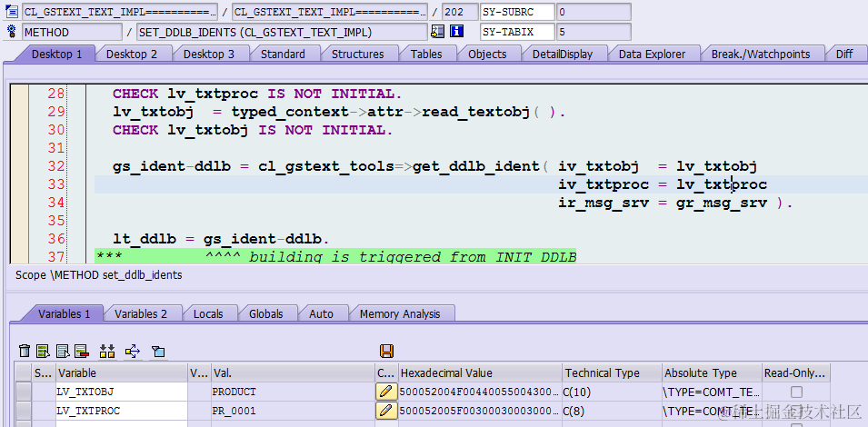Open the Locals tab
Screen dimensions: 868x427
[208, 313]
